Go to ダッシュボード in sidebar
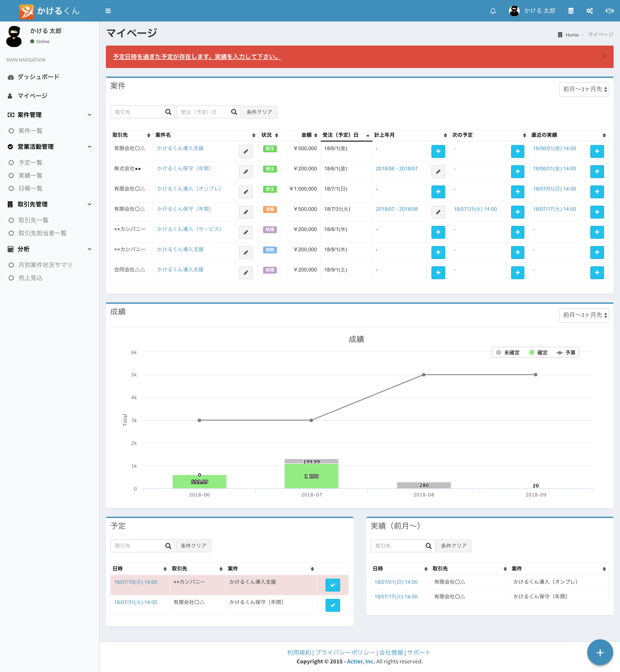Viewport: 620px width, 672px height. pyautogui.click(x=49, y=77)
